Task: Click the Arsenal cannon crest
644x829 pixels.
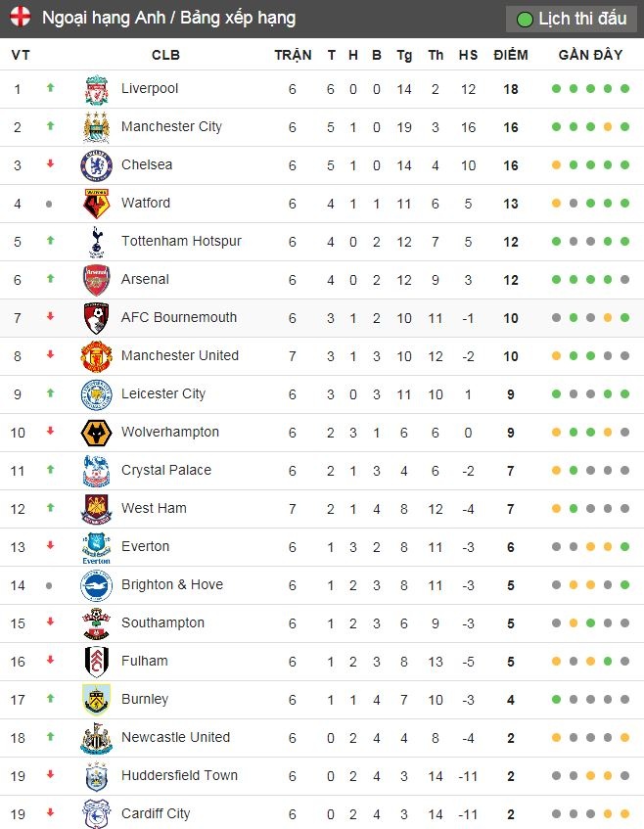Action: pos(95,279)
